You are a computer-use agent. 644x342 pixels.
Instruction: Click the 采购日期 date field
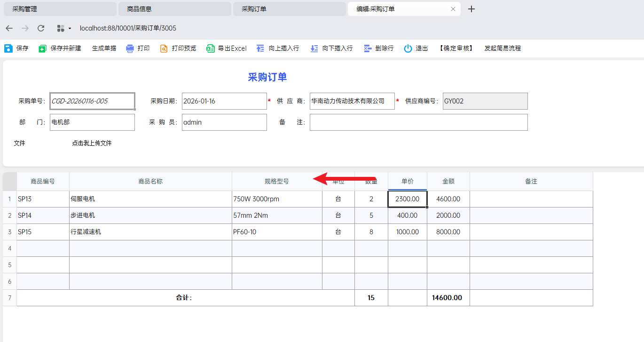[224, 101]
